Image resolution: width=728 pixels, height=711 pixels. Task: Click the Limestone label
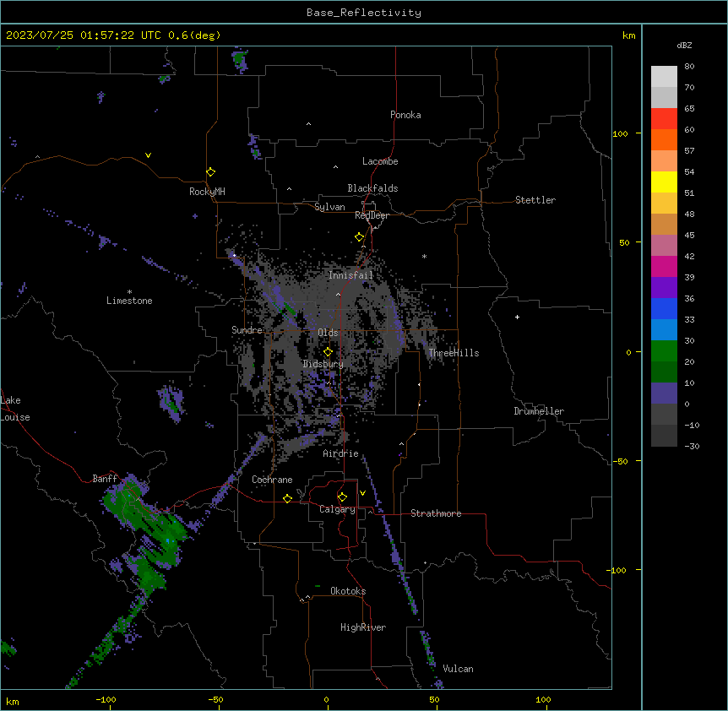[x=129, y=301]
